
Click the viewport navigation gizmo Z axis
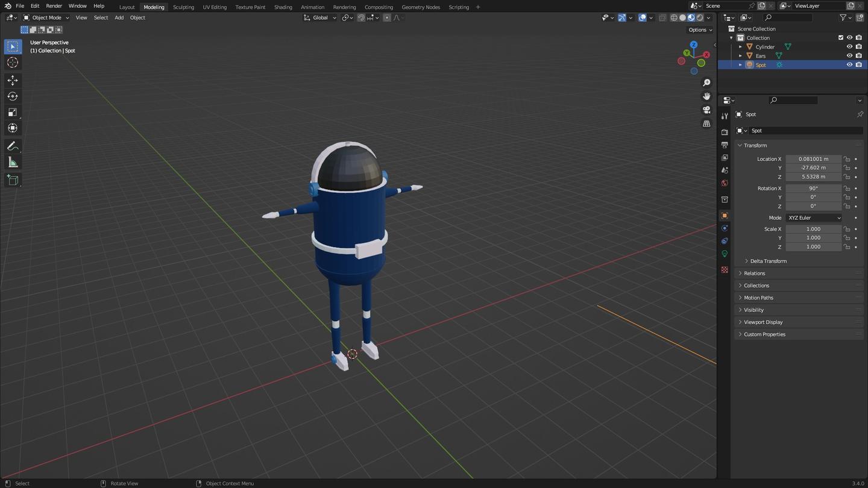click(694, 45)
